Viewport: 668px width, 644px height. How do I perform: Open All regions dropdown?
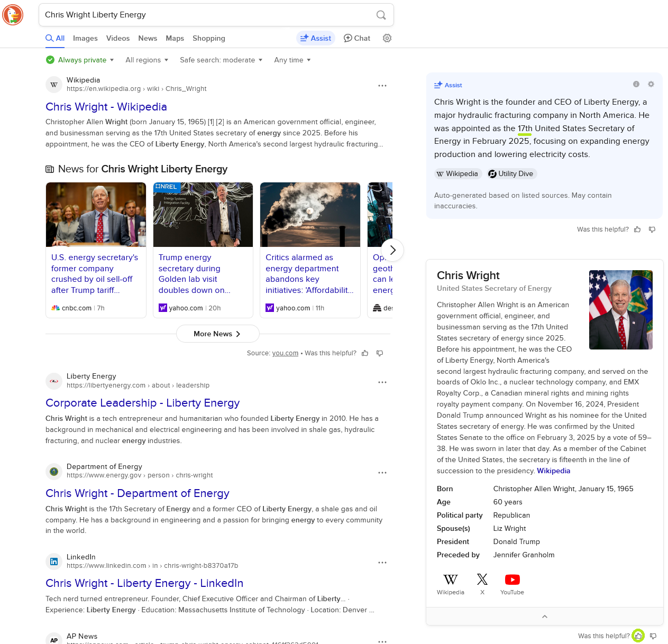click(147, 60)
